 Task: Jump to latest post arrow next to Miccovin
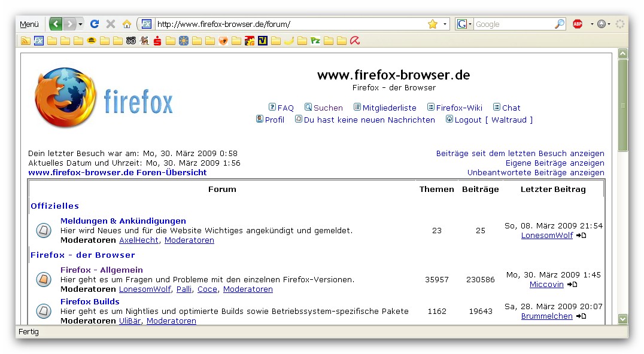(572, 284)
